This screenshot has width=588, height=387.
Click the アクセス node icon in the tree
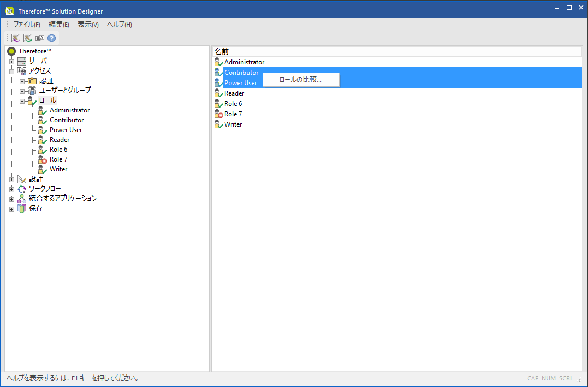pos(22,71)
